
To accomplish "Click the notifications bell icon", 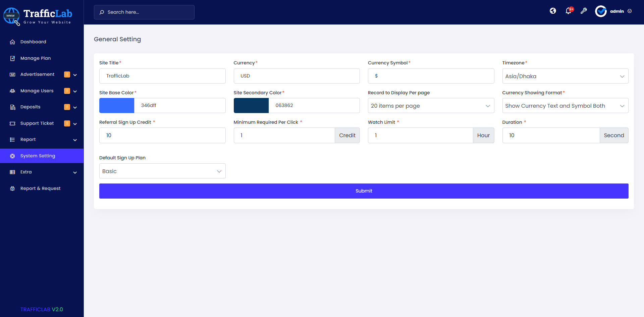I will click(x=568, y=11).
